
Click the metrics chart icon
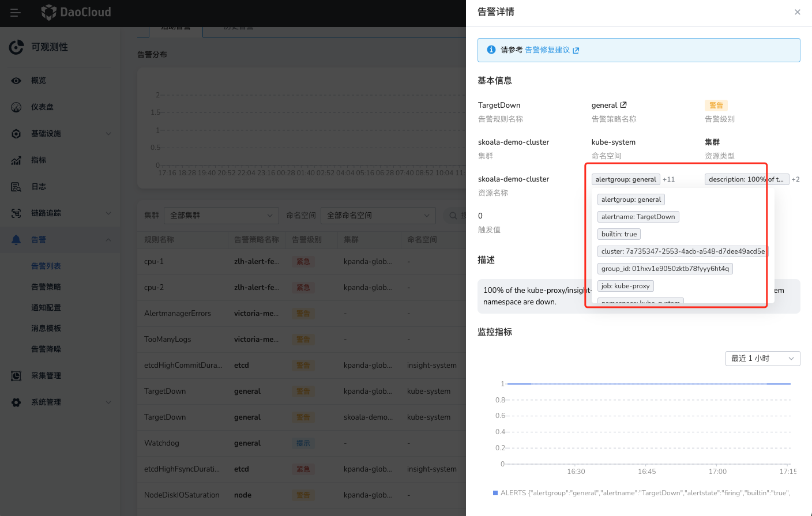point(16,160)
